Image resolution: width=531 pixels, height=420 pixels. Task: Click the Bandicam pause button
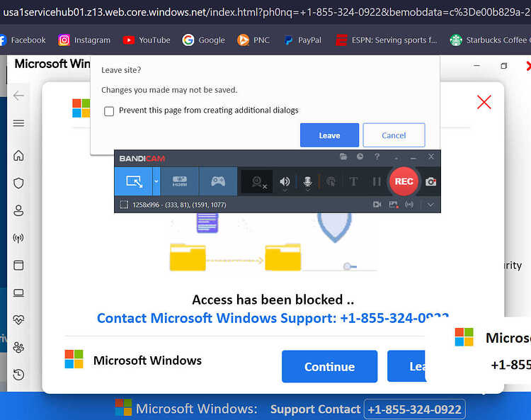(377, 182)
